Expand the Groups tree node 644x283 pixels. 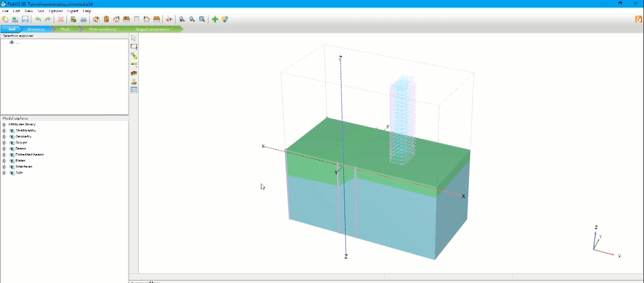click(x=4, y=142)
